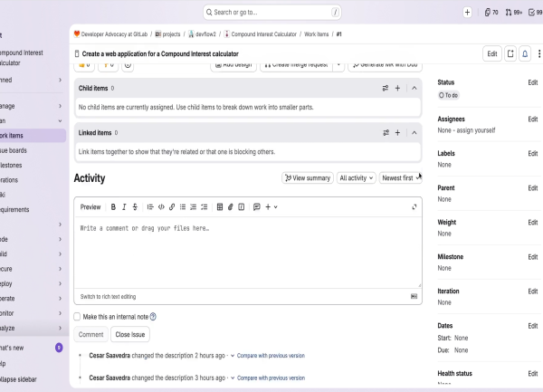Viewport: 543px width, 392px height.
Task: Insert a link in comment editor
Action: (x=172, y=207)
